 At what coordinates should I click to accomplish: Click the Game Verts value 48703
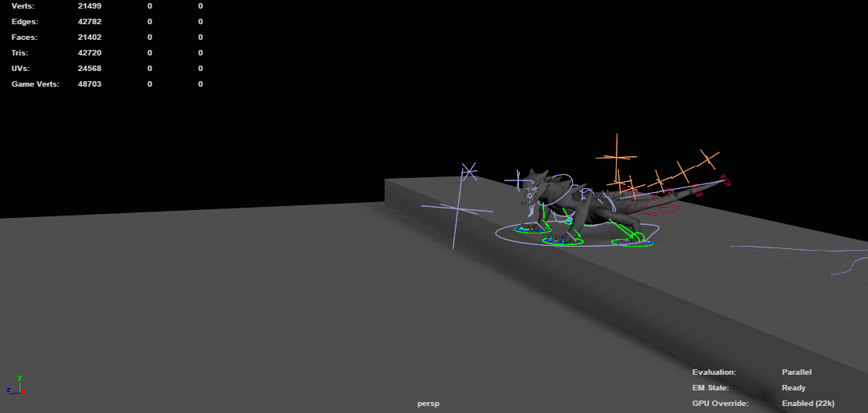click(x=90, y=84)
